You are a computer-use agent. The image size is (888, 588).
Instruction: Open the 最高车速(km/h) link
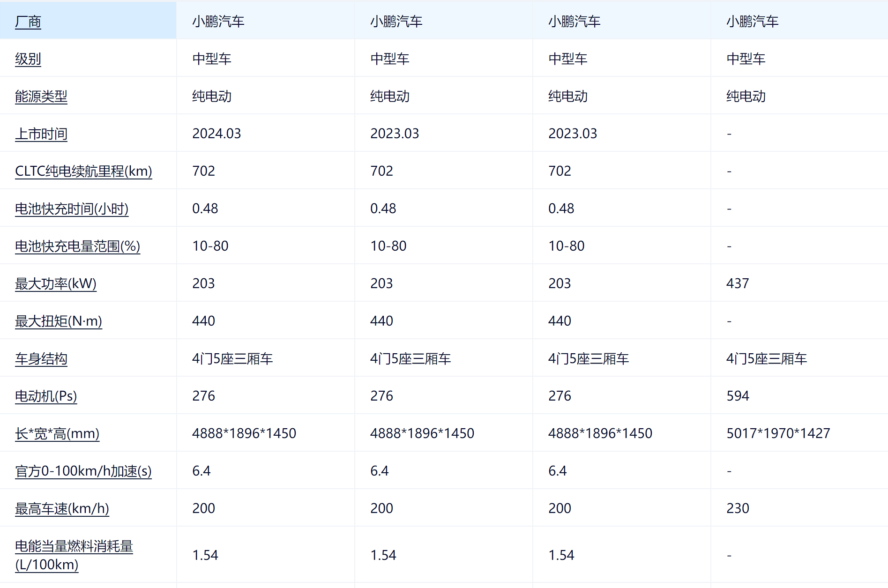pos(62,509)
